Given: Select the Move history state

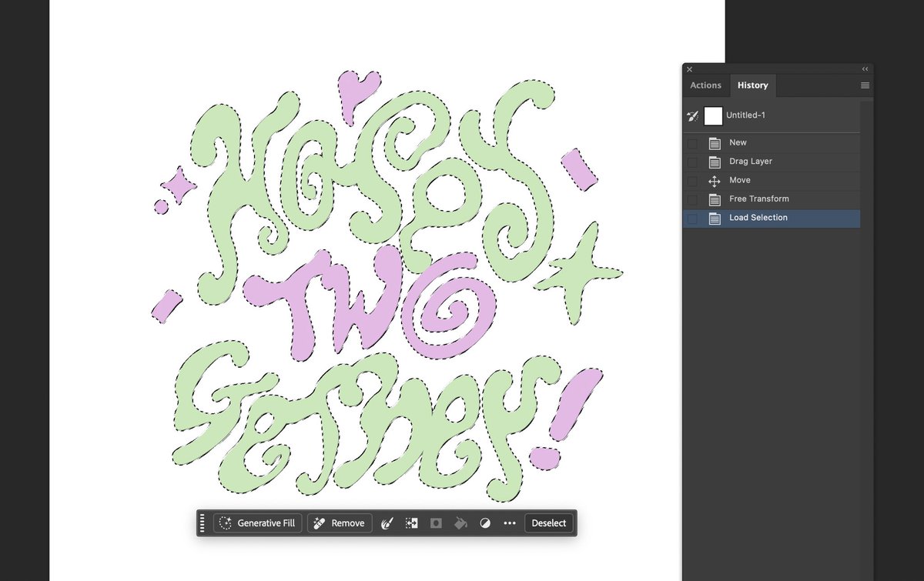Looking at the screenshot, I should click(772, 180).
